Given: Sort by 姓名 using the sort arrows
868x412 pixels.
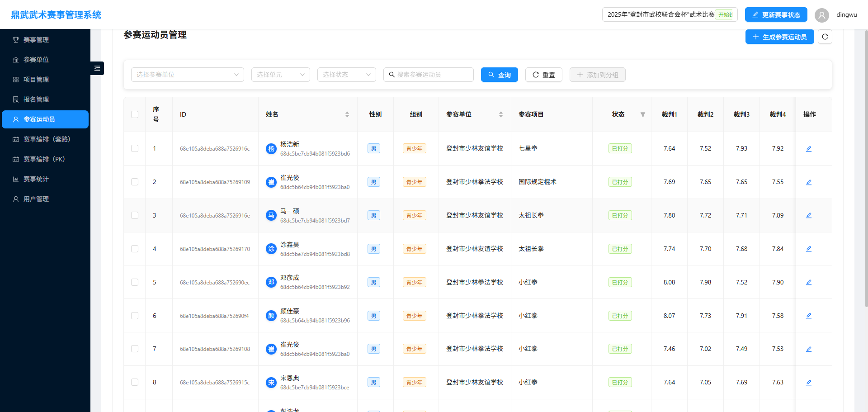Looking at the screenshot, I should click(347, 114).
